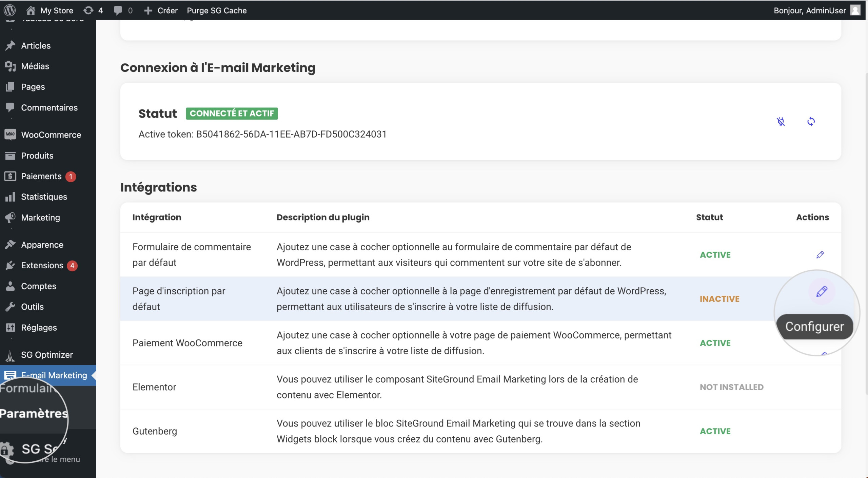
Task: Click the Médias camera-music icon
Action: (x=10, y=66)
